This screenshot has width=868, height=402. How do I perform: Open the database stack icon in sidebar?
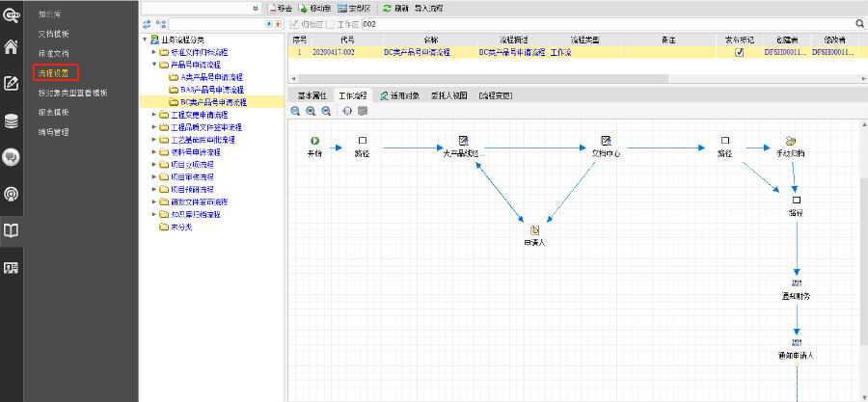pos(12,121)
